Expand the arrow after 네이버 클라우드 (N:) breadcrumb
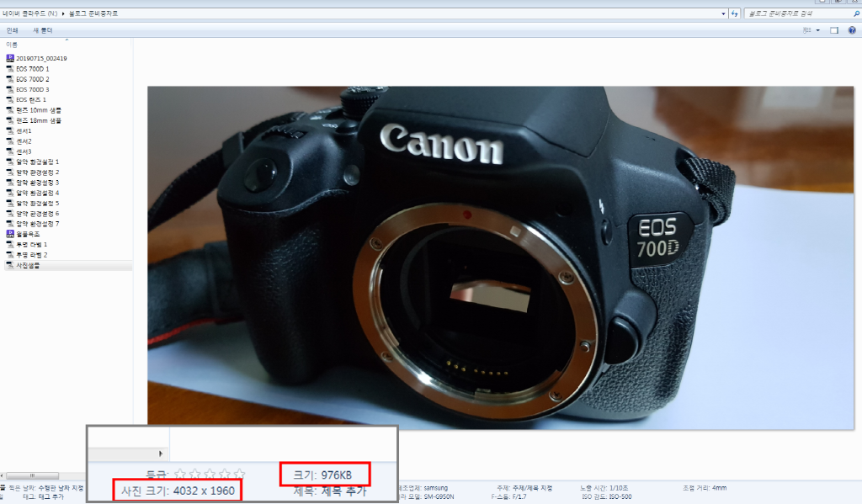 click(x=63, y=13)
